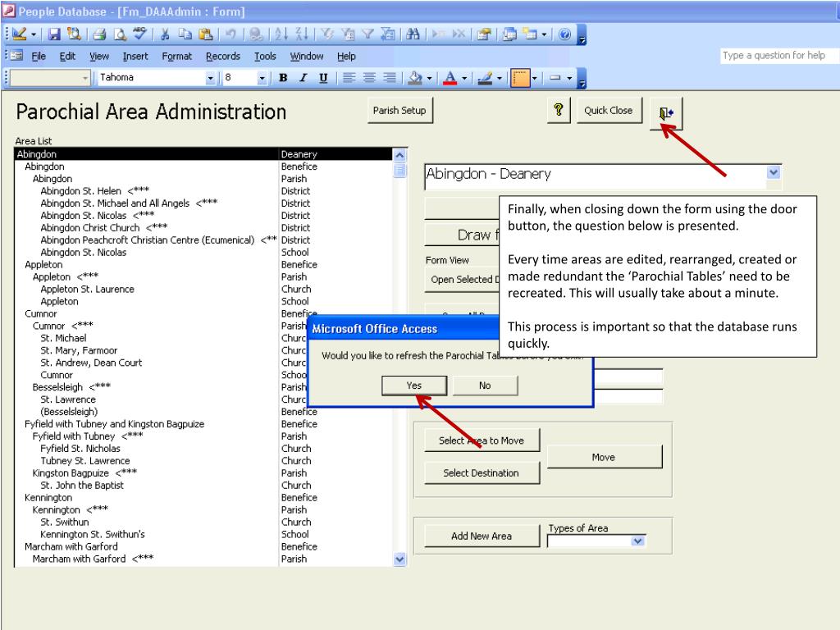Click the Insert Hyperlink globe icon

(256, 34)
